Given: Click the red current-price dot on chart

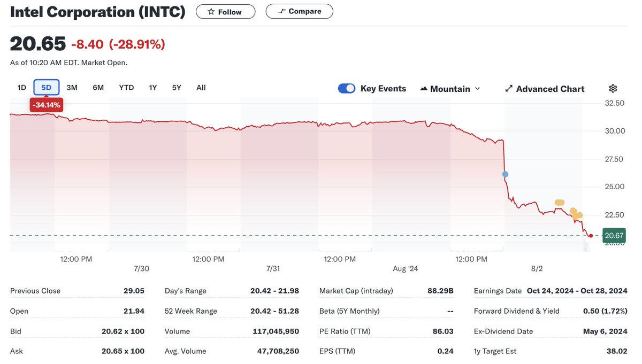Looking at the screenshot, I should [x=591, y=235].
